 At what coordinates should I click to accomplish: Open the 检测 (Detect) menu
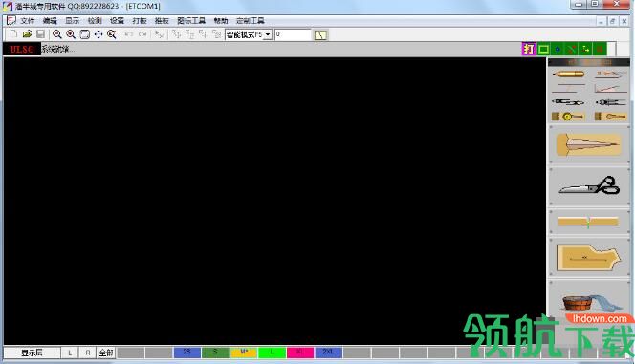click(x=95, y=21)
